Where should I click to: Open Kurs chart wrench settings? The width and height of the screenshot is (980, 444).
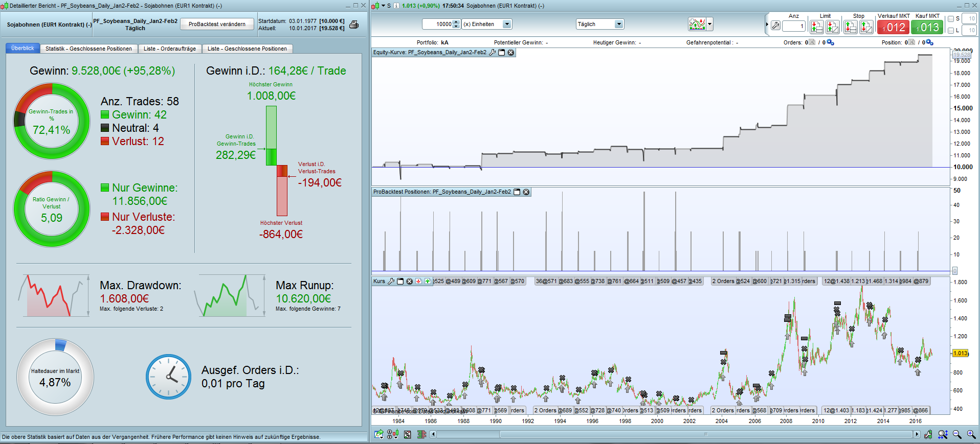391,282
